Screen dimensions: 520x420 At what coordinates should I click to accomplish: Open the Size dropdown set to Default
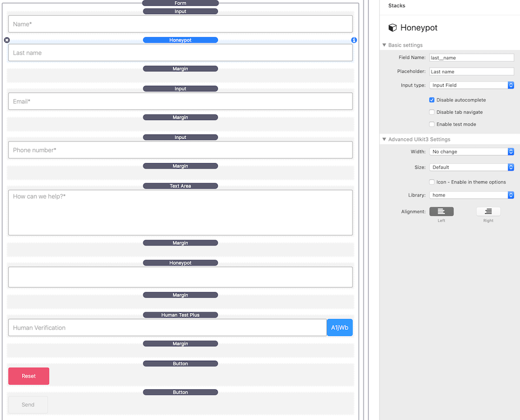(x=472, y=167)
